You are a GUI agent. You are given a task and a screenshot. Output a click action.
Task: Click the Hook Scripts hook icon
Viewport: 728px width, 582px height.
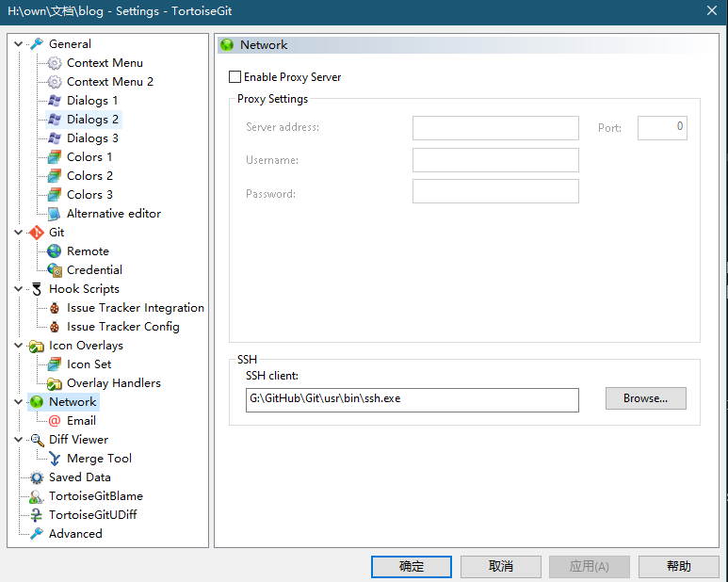pos(37,289)
